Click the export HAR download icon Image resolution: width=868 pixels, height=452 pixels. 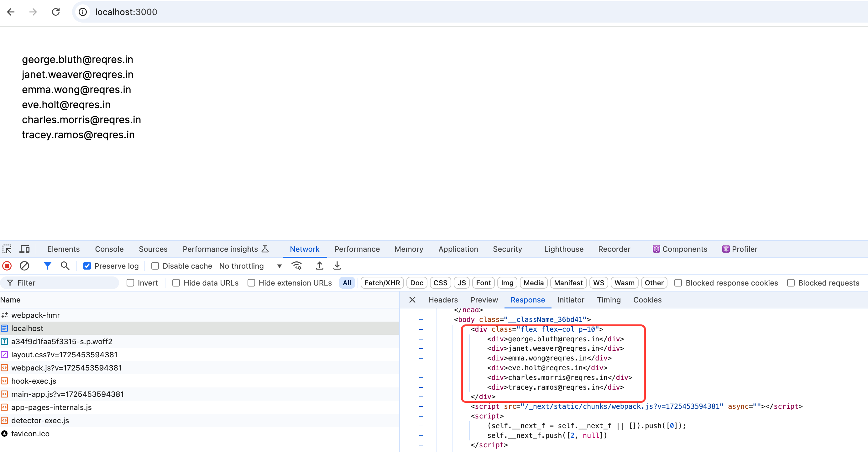point(337,266)
